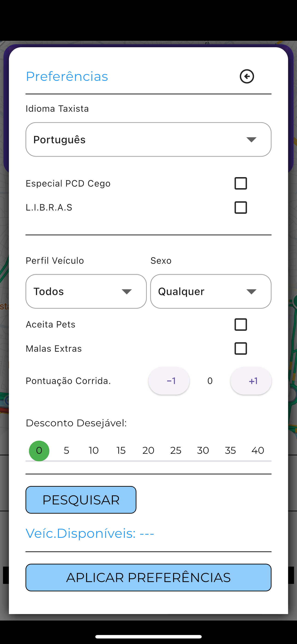
Task: Toggle the Aceita Pets checkbox
Action: pos(241,325)
